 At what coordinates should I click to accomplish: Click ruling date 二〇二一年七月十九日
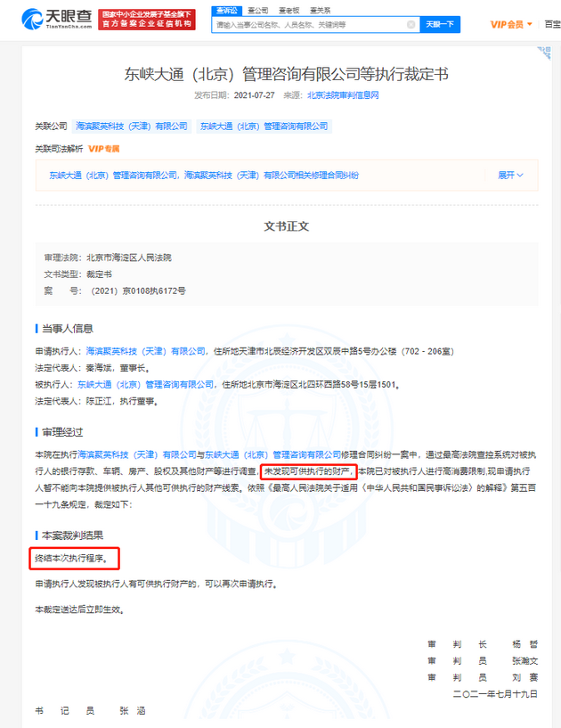(x=495, y=694)
